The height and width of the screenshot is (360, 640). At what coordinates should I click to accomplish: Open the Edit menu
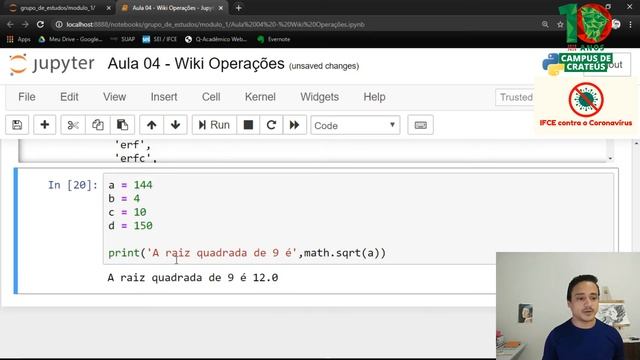click(69, 97)
